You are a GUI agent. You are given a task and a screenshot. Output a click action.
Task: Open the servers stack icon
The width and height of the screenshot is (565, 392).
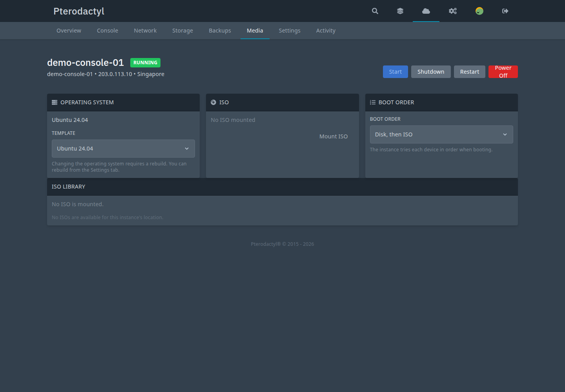pyautogui.click(x=400, y=11)
